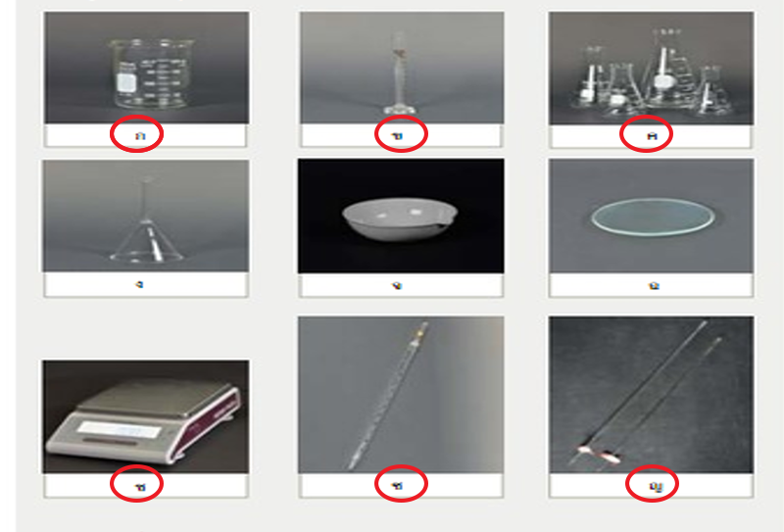Select the glass beaker image

pos(146,68)
